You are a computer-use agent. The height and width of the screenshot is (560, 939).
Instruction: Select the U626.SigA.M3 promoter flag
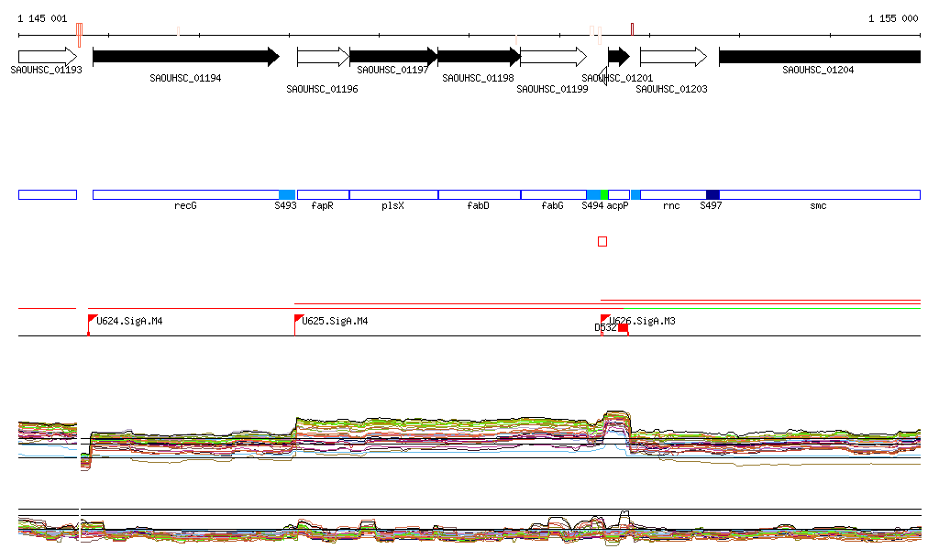pos(604,318)
